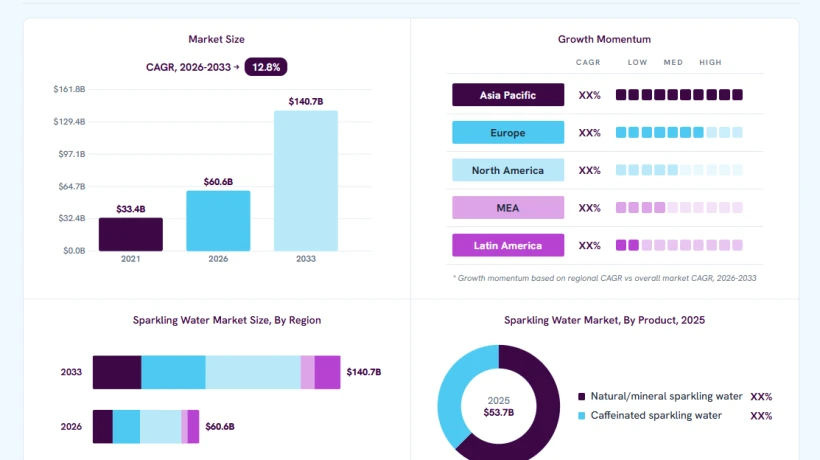Click the XX% value in MEA row

point(589,208)
